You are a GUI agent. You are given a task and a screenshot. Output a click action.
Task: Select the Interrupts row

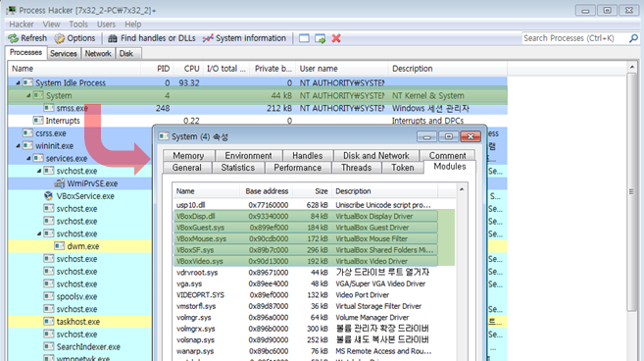pos(258,121)
